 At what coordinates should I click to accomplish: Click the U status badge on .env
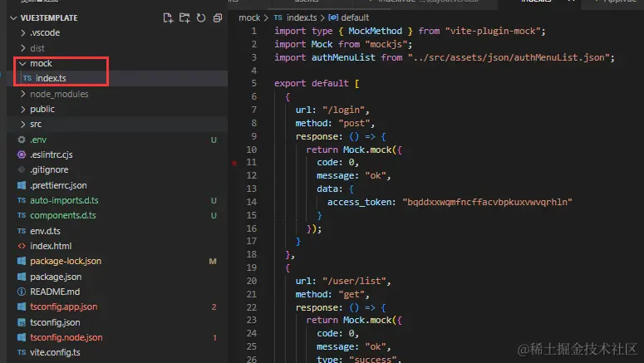point(214,140)
